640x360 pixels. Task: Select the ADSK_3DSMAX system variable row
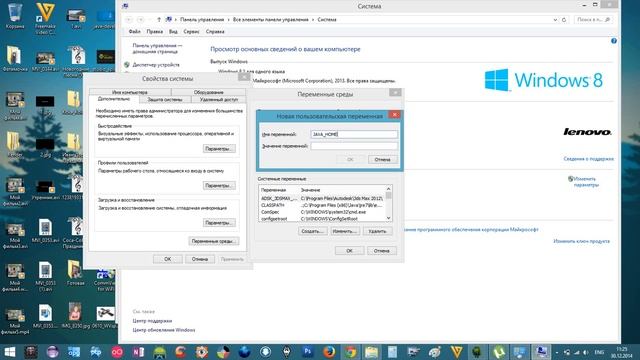[322, 198]
